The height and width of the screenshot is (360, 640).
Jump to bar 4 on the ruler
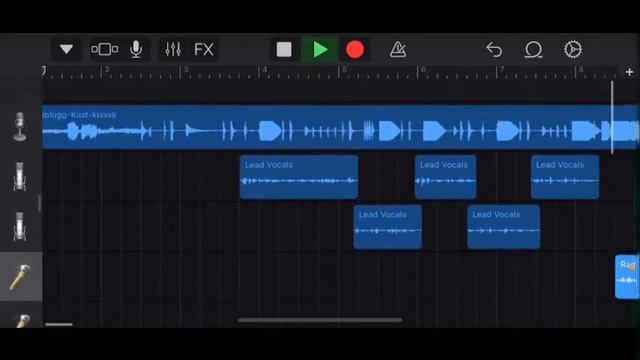point(265,69)
